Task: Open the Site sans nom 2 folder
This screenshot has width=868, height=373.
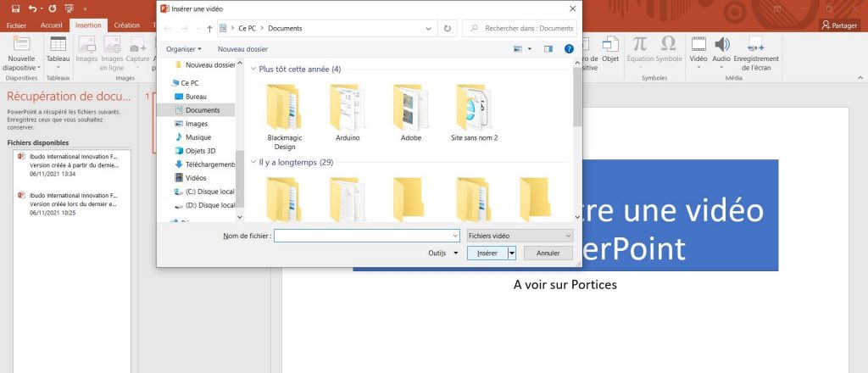Action: coord(475,113)
